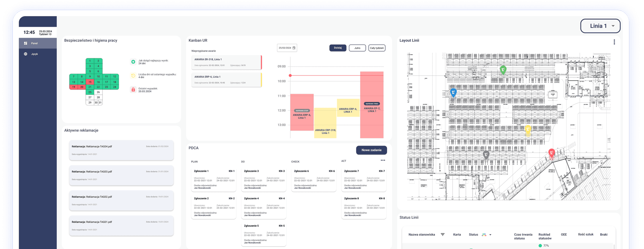Click the red robot pin on layout map
The height and width of the screenshot is (249, 644).
pos(551,153)
